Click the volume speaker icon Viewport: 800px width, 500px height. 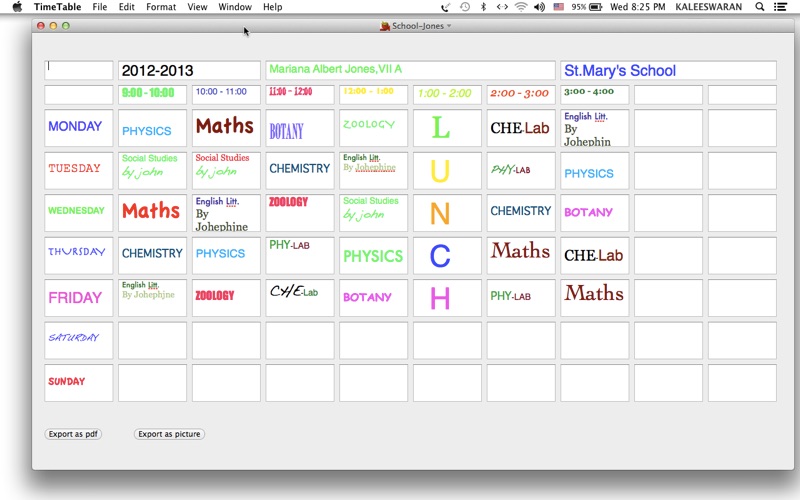[540, 7]
